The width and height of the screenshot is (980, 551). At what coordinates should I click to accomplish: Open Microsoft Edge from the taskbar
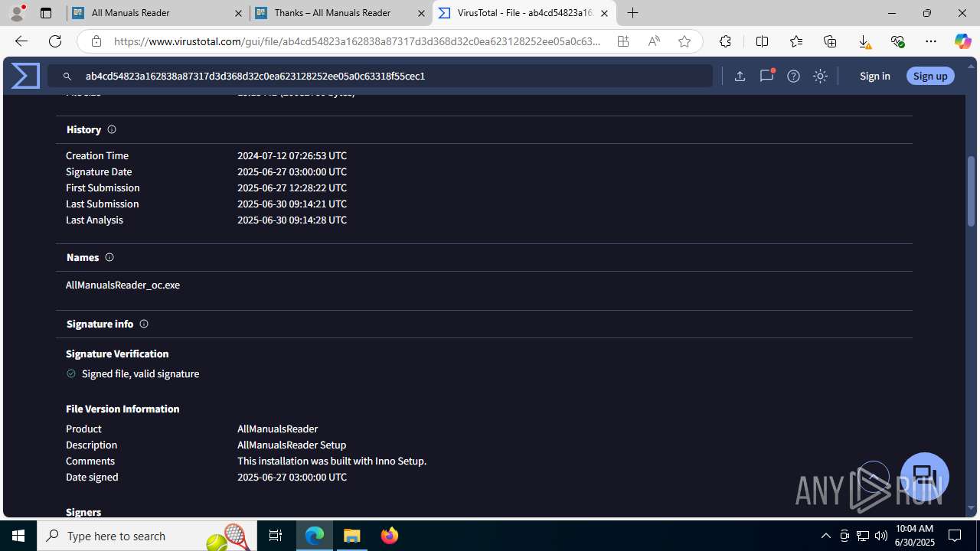click(x=315, y=536)
